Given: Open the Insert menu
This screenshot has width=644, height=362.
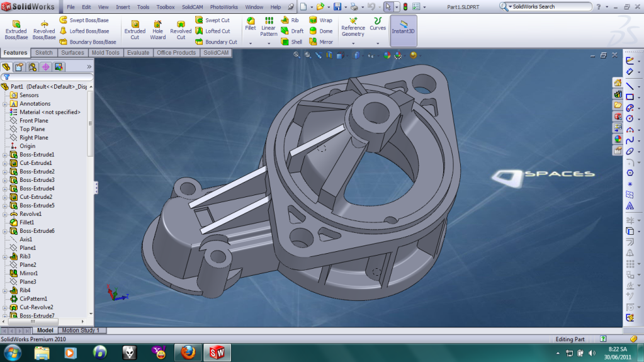Looking at the screenshot, I should click(123, 7).
